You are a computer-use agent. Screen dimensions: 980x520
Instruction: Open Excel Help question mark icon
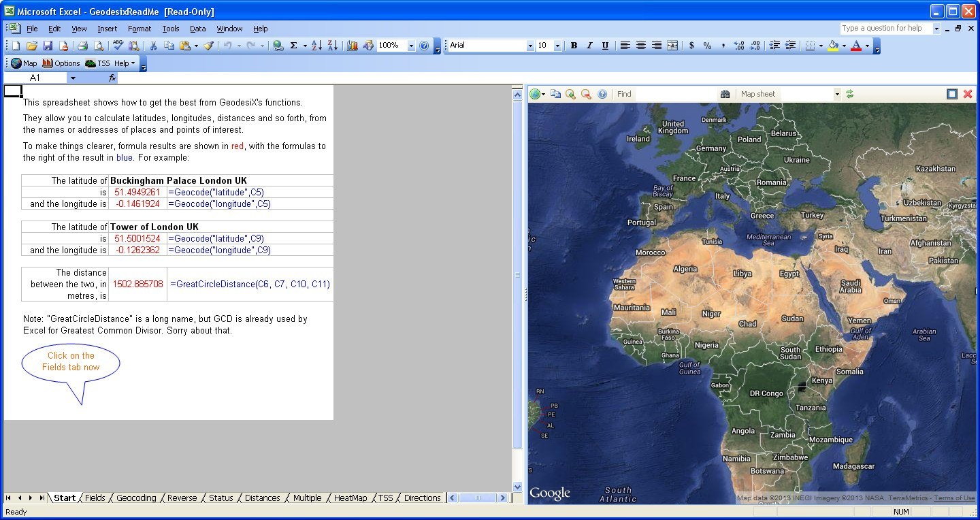pyautogui.click(x=424, y=46)
